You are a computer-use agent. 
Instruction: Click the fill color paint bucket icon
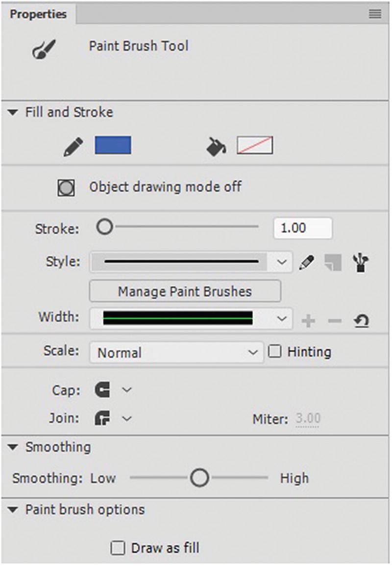(216, 146)
